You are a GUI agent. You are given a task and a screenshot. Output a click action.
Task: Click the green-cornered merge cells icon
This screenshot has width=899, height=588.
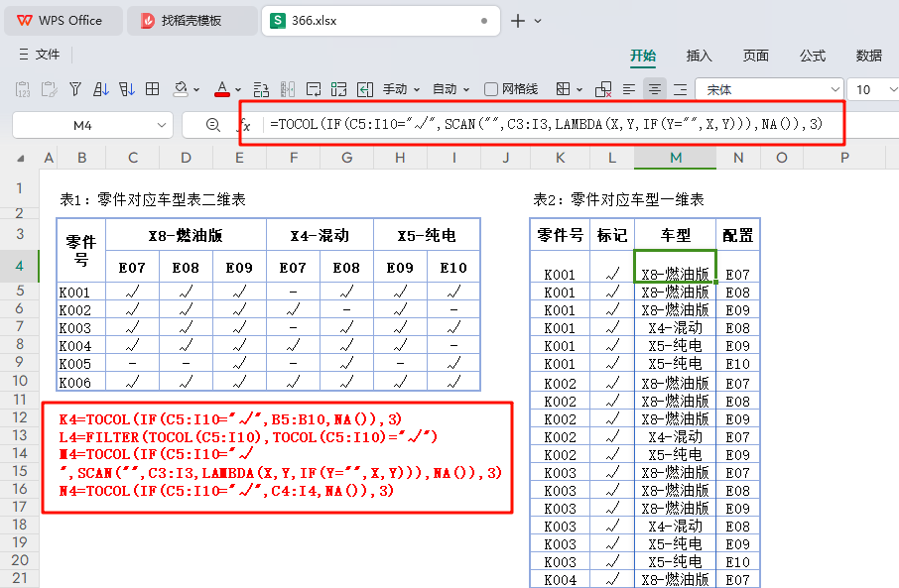click(338, 89)
